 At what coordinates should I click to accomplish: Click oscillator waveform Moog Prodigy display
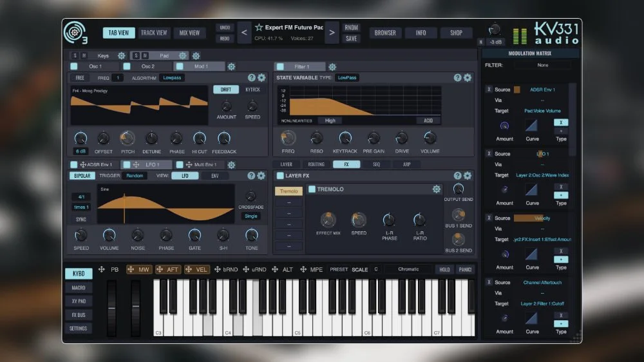139,105
